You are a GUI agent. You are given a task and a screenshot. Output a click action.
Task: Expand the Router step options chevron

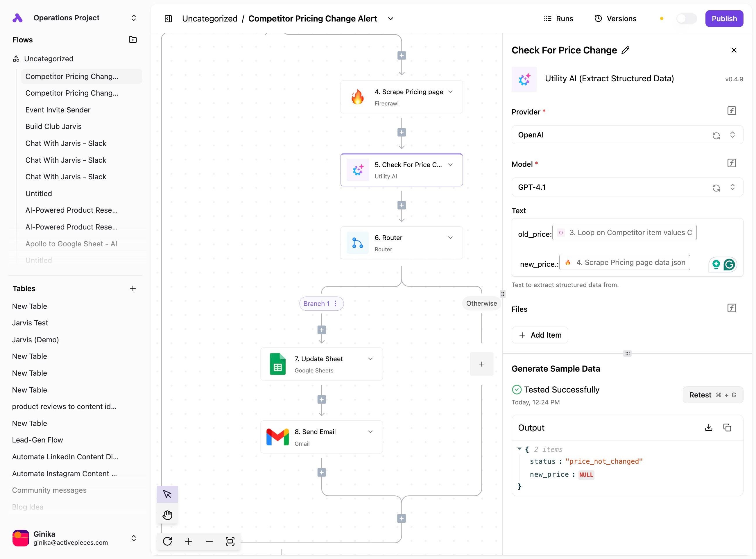(450, 238)
